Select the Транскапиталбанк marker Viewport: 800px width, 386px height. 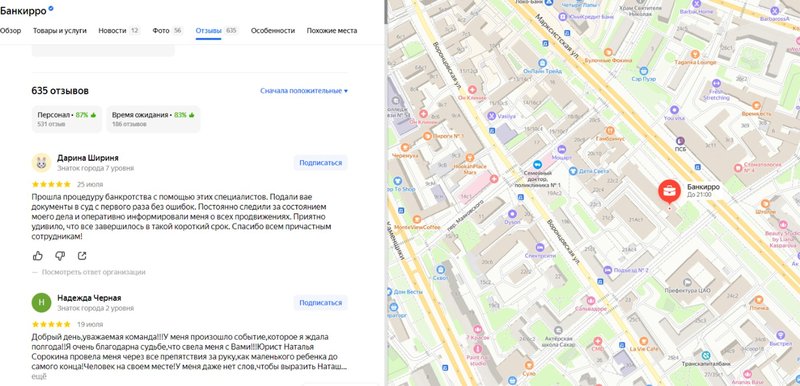(706, 355)
